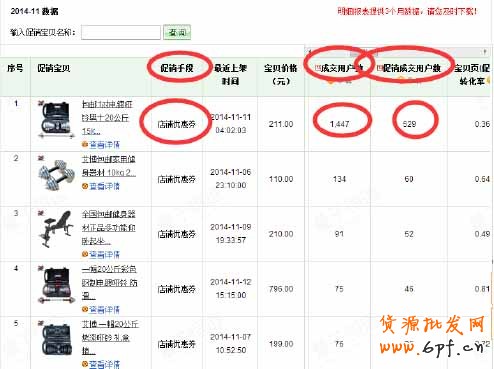Viewport: 494px width, 369px height.
Task: Click orange 查看详情 icon in row 4
Action: click(85, 309)
